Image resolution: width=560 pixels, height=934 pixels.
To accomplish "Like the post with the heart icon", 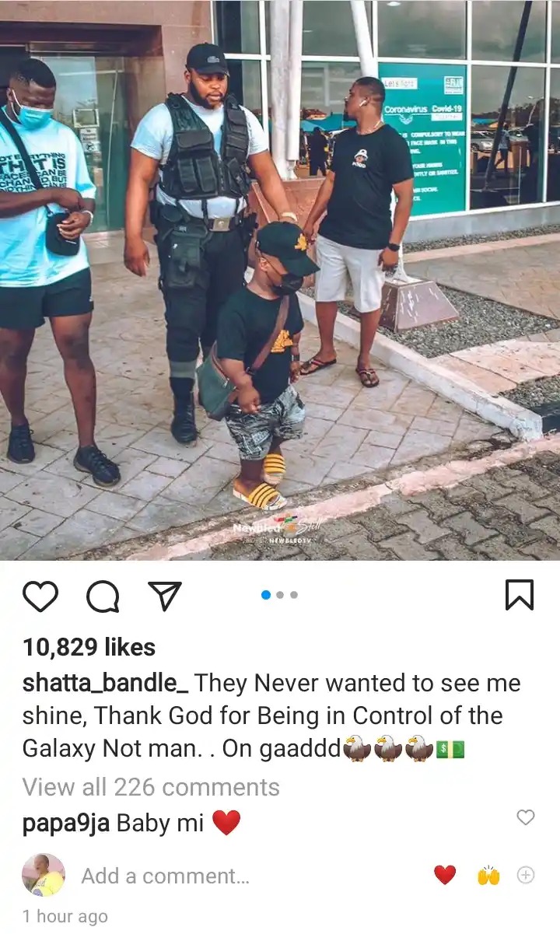I will pyautogui.click(x=40, y=596).
